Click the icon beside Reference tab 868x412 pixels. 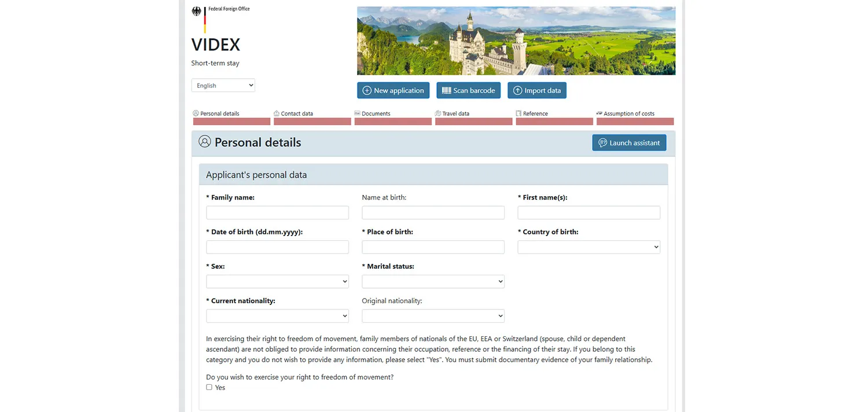[x=519, y=113]
